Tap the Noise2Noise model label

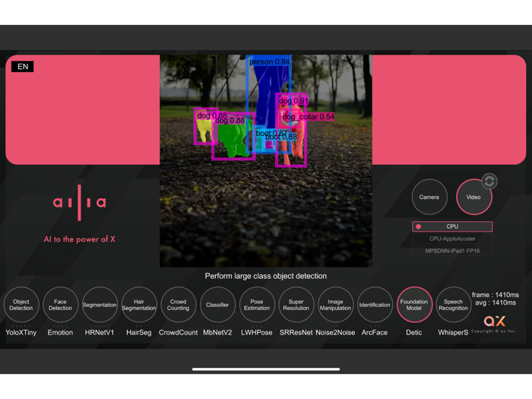[335, 333]
